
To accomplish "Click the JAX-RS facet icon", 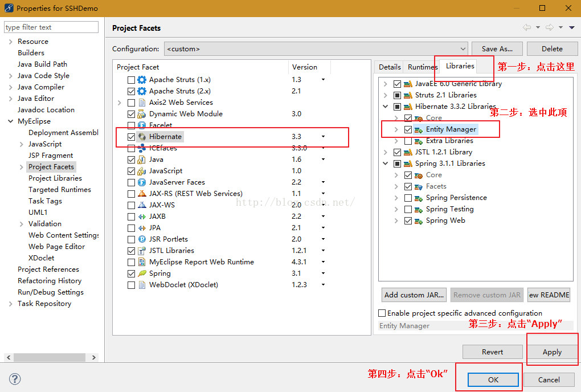I will (x=142, y=194).
